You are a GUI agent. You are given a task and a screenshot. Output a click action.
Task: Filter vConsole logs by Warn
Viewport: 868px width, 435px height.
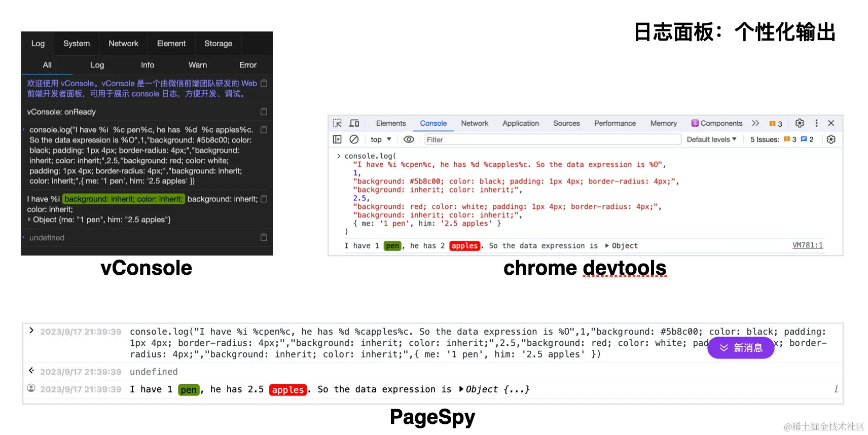198,65
